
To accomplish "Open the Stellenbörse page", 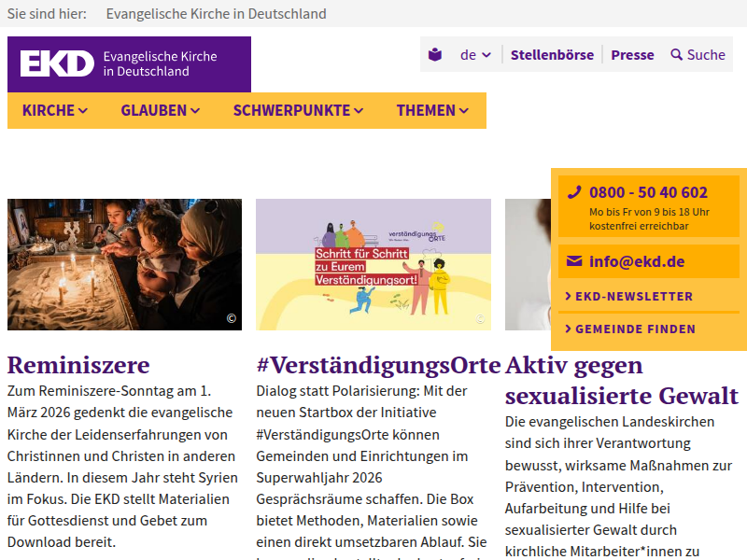I will 551,55.
